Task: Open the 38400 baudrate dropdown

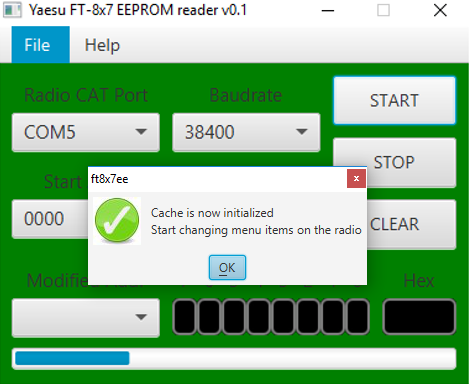Action: 246,132
